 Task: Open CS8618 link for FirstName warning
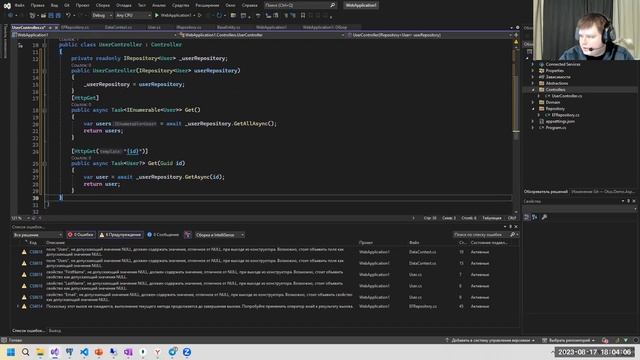click(36, 275)
